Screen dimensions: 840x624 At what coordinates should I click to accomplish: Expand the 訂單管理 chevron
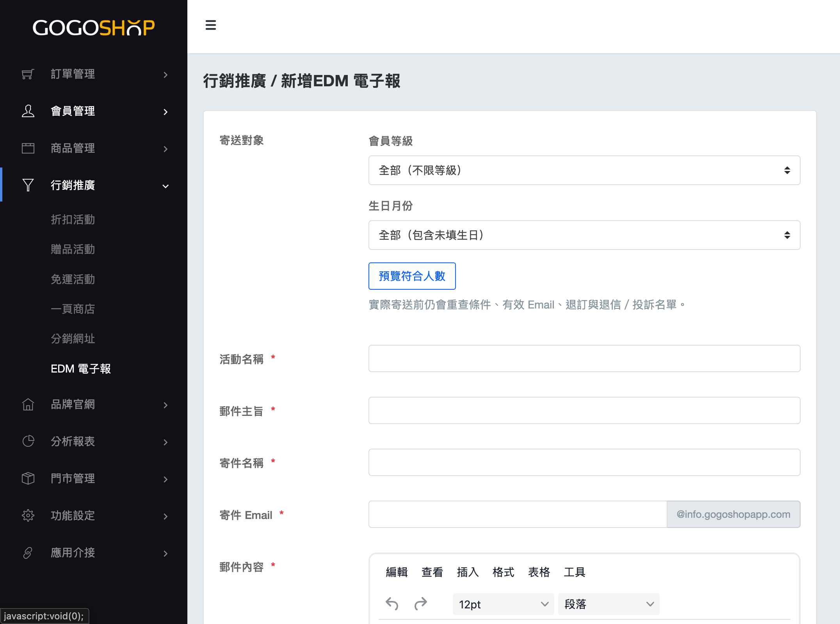166,75
